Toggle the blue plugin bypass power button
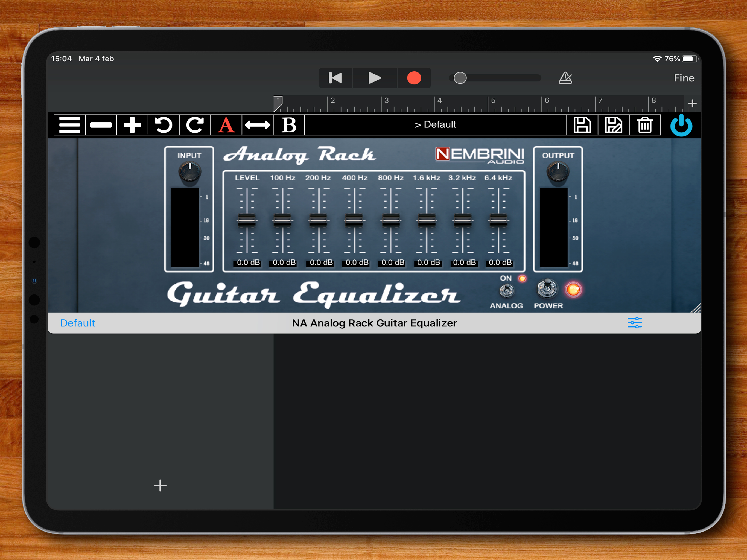 tap(681, 125)
